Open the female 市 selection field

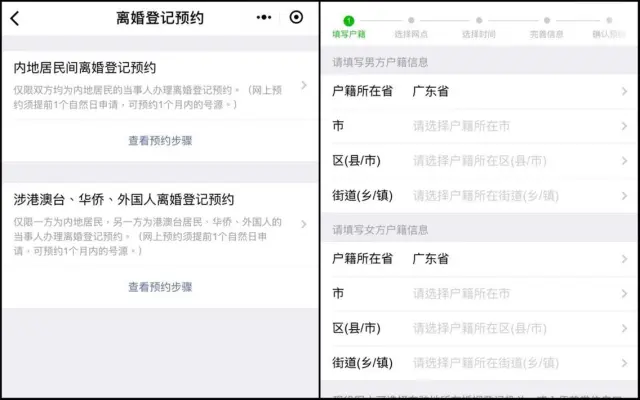click(480, 293)
